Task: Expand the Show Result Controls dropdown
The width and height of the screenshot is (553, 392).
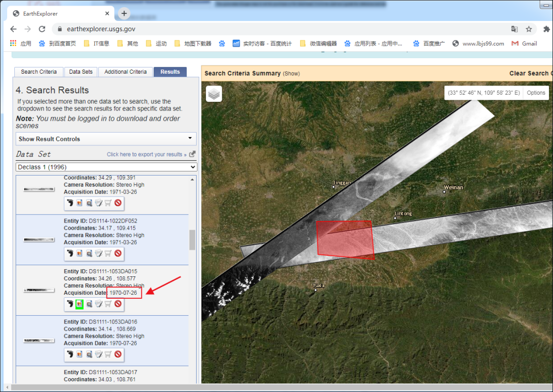Action: click(x=106, y=139)
